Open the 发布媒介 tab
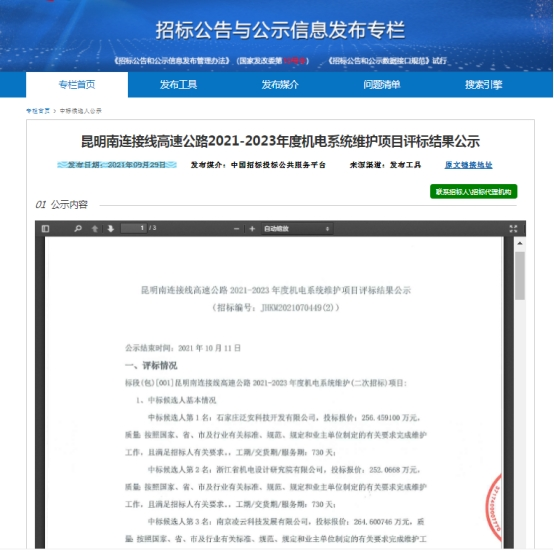Image resolution: width=554 pixels, height=553 pixels. (x=280, y=84)
